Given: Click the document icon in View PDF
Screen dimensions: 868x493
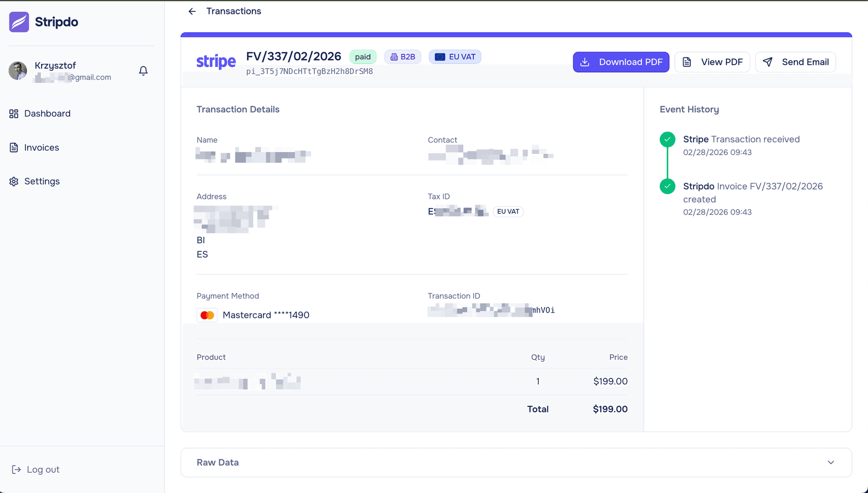Looking at the screenshot, I should click(687, 62).
